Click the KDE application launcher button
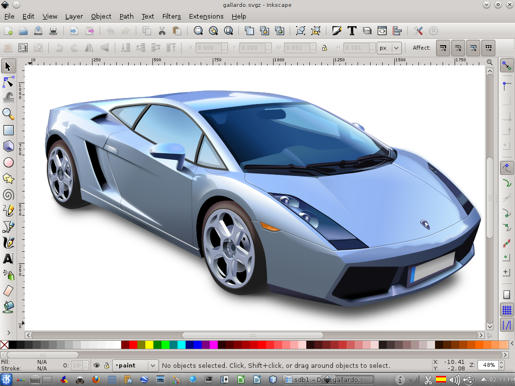This screenshot has height=386, width=515. click(6, 379)
